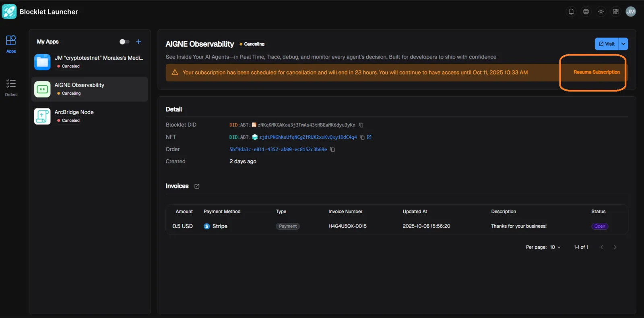Image resolution: width=644 pixels, height=322 pixels.
Task: Open the JM user avatar menu
Action: click(631, 12)
